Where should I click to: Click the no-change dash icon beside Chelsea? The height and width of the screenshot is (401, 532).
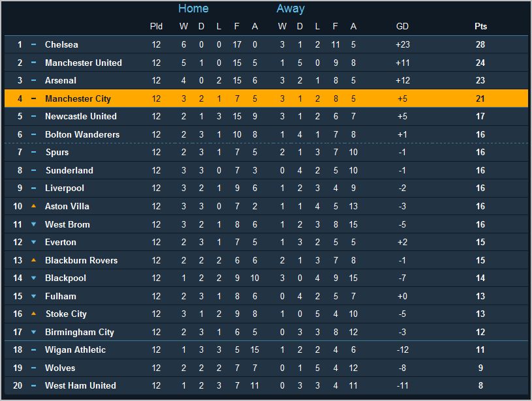(x=33, y=45)
